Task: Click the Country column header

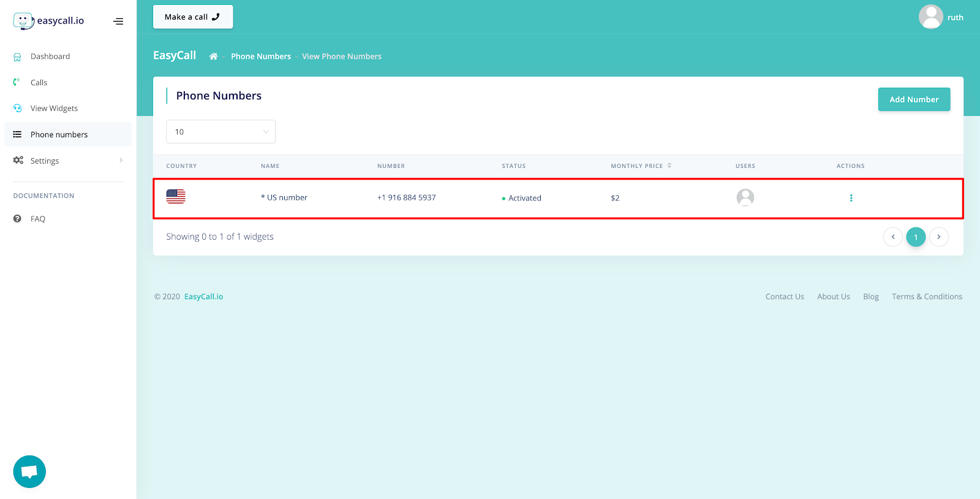Action: [x=181, y=166]
